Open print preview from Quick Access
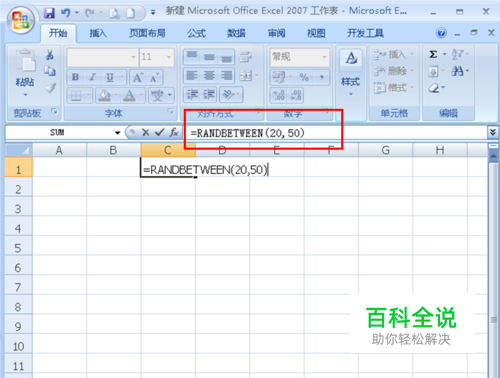 point(114,13)
